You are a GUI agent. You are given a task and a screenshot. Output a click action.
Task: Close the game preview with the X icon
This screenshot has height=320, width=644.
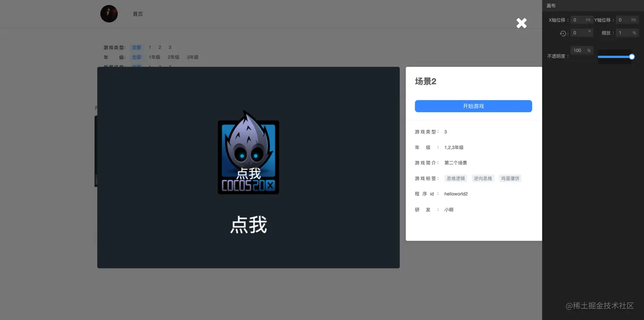521,23
